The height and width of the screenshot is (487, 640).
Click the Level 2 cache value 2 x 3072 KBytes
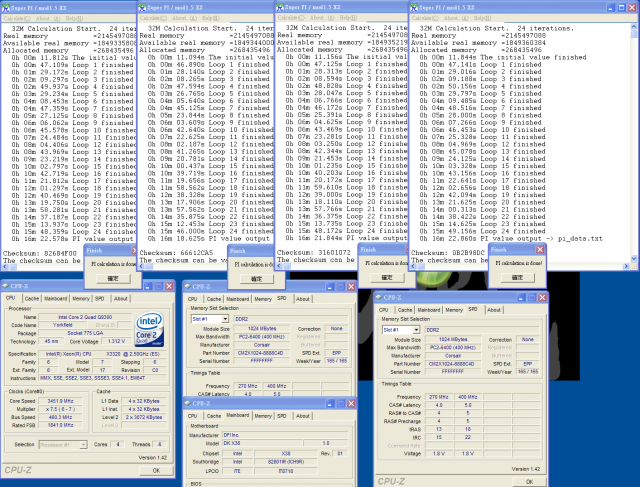pyautogui.click(x=144, y=417)
